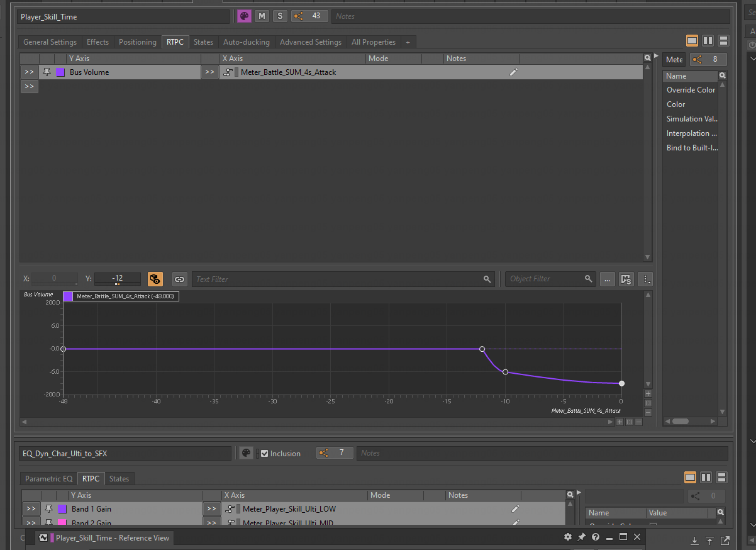Select Bind to Built-In property row
756x550 pixels.
click(691, 148)
